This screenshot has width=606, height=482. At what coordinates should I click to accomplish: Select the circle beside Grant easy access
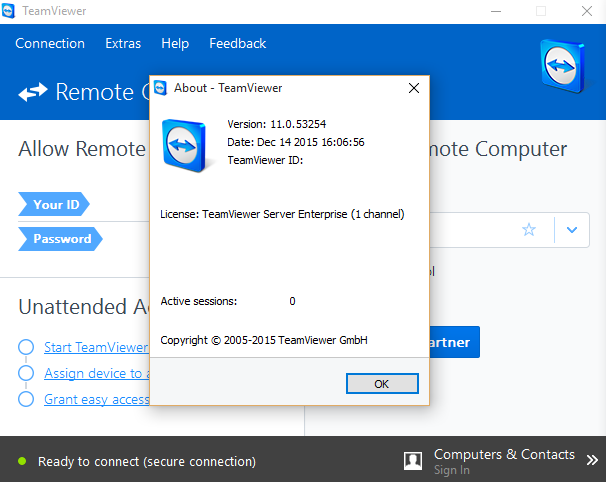click(x=26, y=399)
